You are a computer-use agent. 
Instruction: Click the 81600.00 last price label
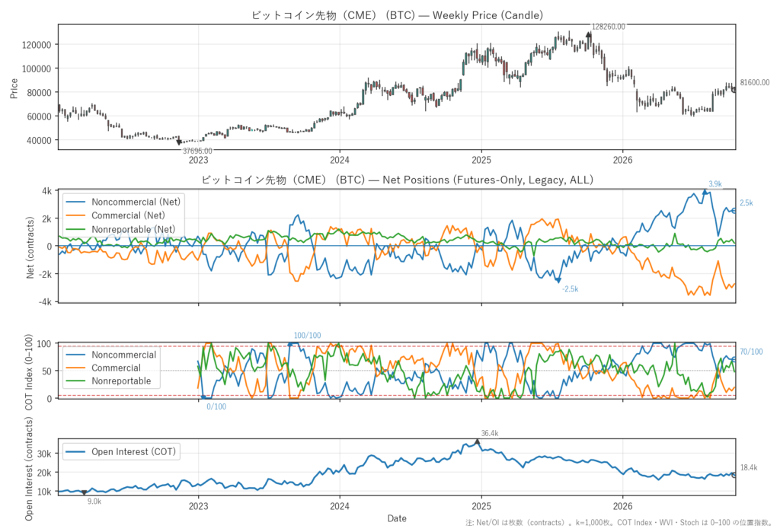(755, 82)
